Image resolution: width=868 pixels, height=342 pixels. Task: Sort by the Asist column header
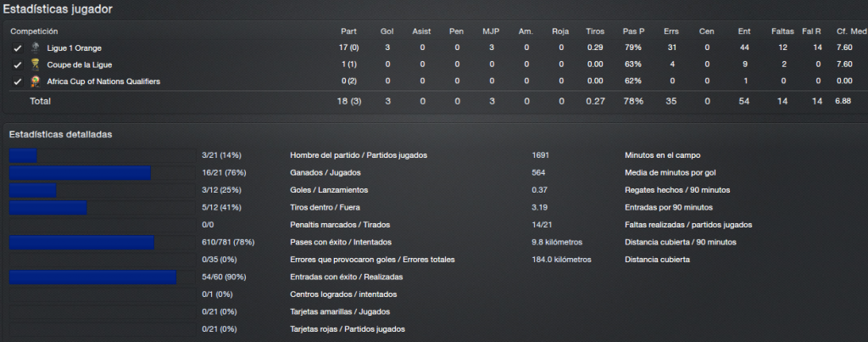[421, 31]
